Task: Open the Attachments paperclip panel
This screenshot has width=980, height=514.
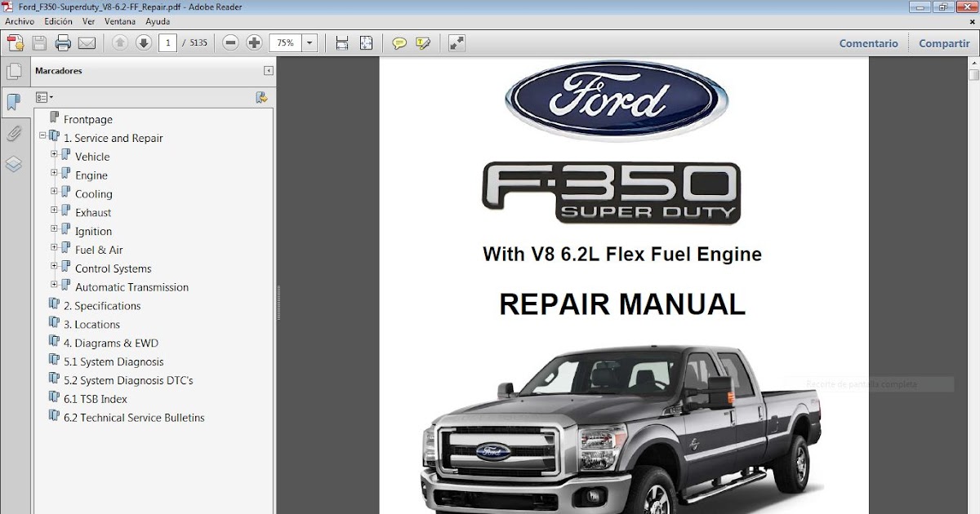Action: (x=14, y=133)
